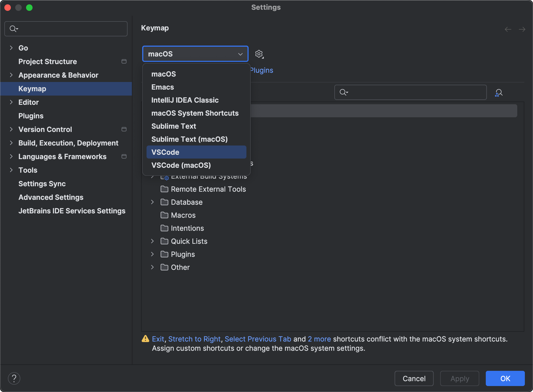Open the keymap settings gear menu
The image size is (533, 392).
pos(259,54)
